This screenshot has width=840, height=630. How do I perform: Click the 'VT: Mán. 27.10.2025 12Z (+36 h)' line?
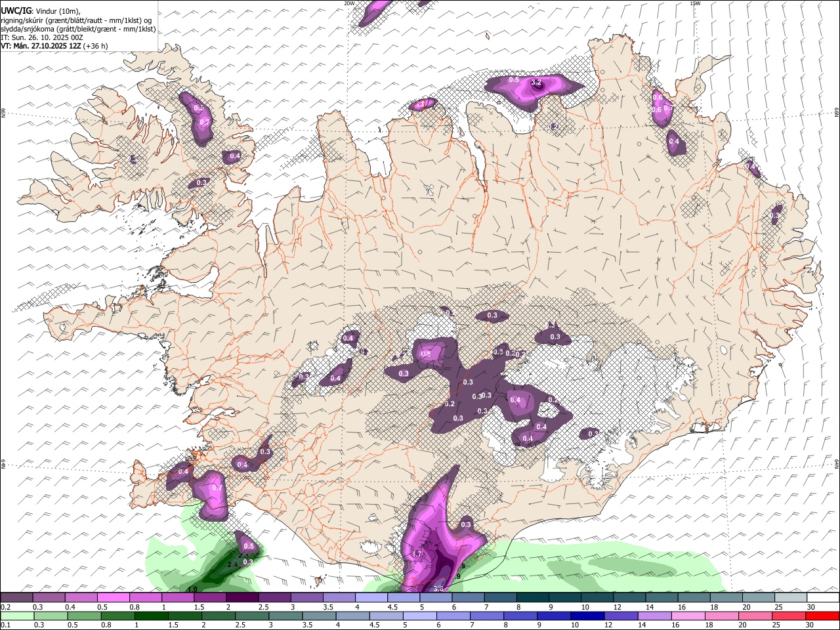click(x=54, y=46)
